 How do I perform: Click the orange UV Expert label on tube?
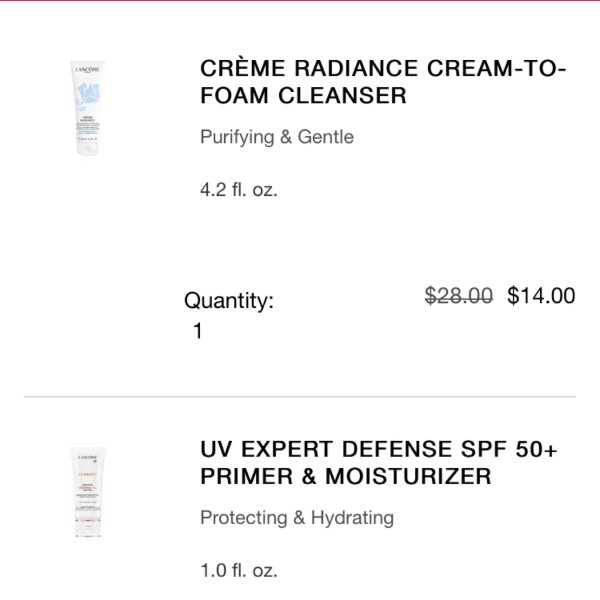pyautogui.click(x=88, y=474)
